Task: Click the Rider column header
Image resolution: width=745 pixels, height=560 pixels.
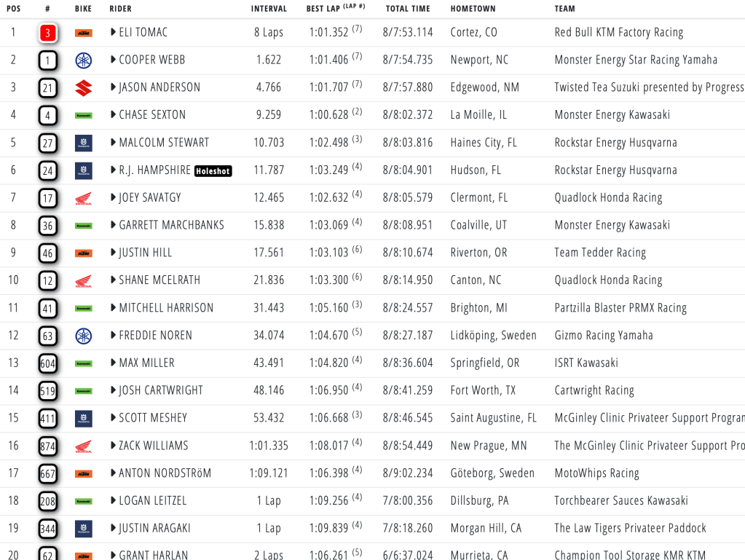Action: point(121,9)
